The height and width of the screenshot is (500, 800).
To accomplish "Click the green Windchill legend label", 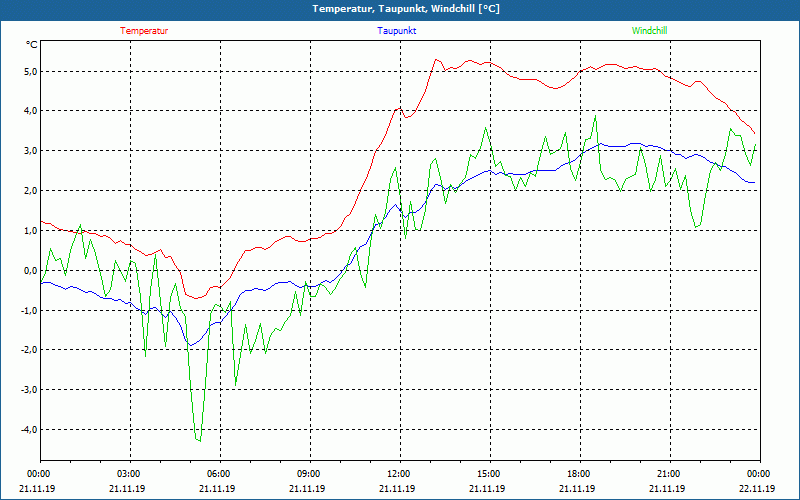I will [649, 31].
